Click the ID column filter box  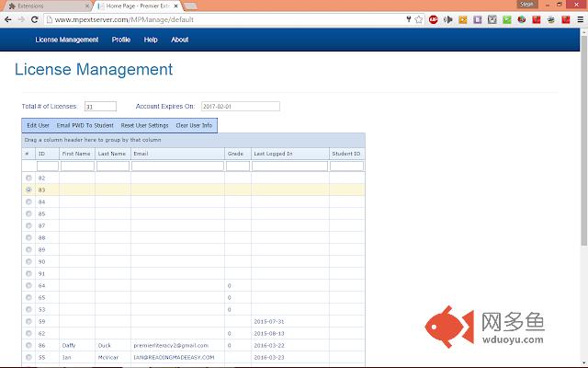pyautogui.click(x=48, y=166)
